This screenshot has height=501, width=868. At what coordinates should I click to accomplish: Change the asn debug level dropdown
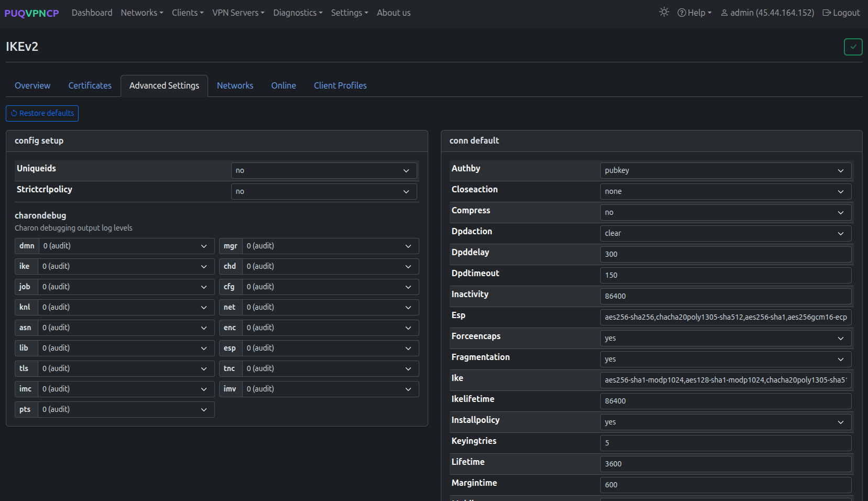coord(126,328)
